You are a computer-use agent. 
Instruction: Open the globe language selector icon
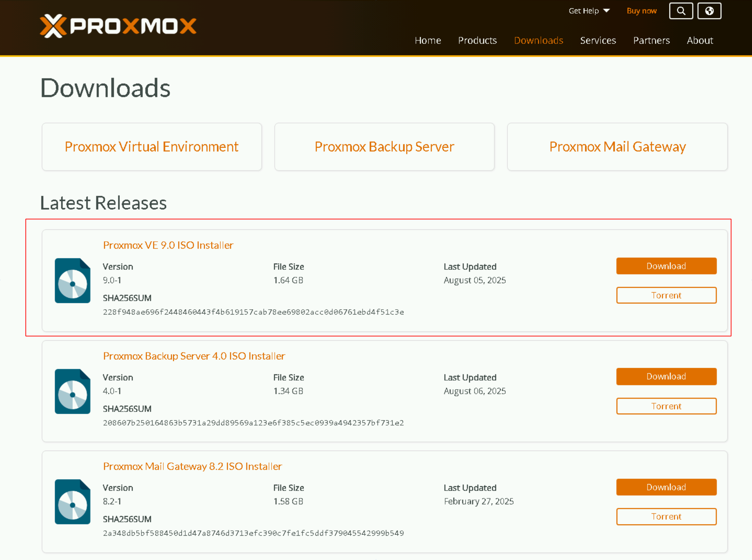click(709, 11)
